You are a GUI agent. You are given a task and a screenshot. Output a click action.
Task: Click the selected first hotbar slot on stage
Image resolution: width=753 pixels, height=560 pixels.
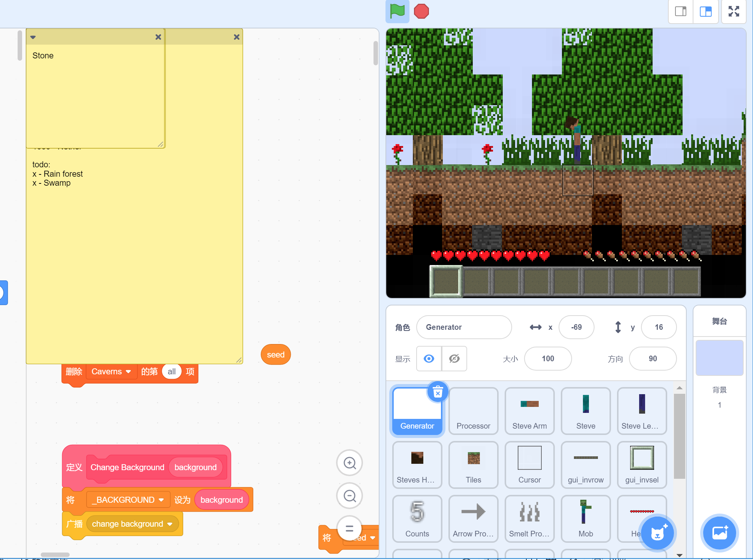coord(446,281)
